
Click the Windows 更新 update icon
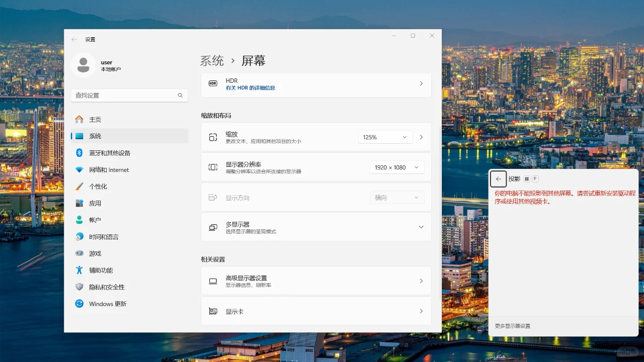[79, 304]
